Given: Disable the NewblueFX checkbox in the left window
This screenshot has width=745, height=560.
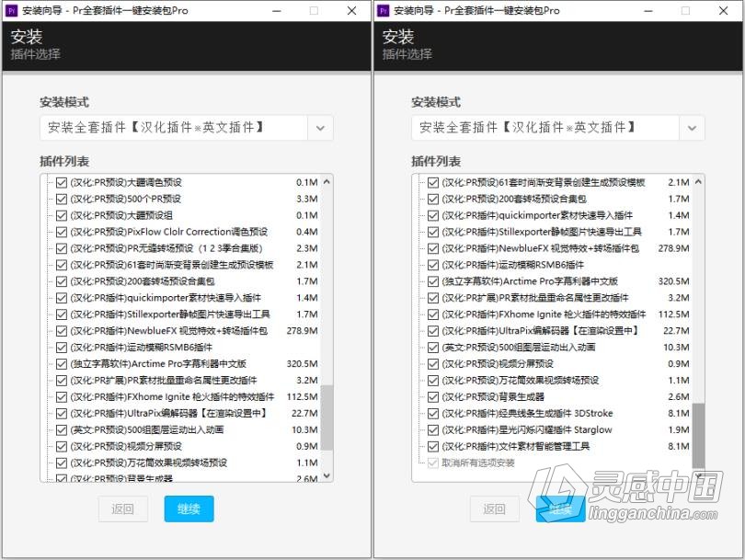Looking at the screenshot, I should pos(62,331).
